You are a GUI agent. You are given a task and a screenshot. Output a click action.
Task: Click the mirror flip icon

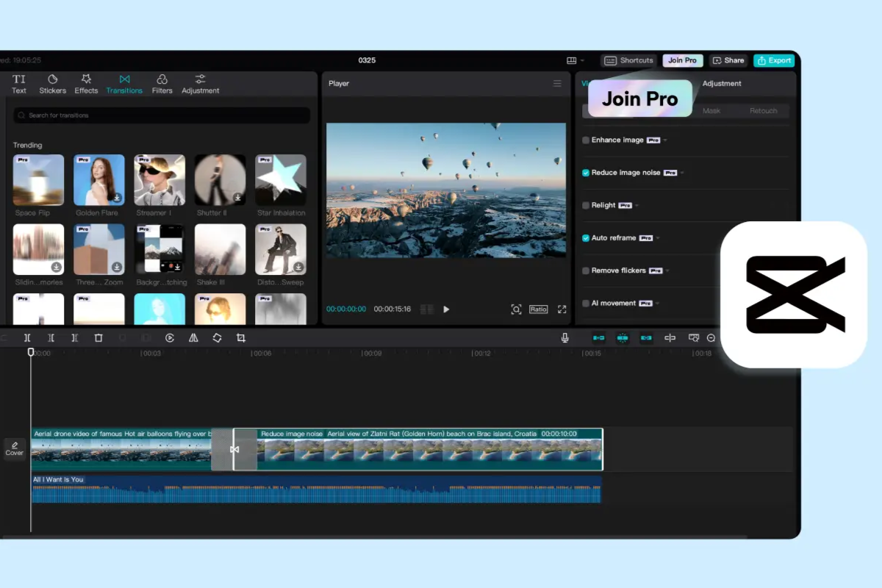click(x=193, y=338)
